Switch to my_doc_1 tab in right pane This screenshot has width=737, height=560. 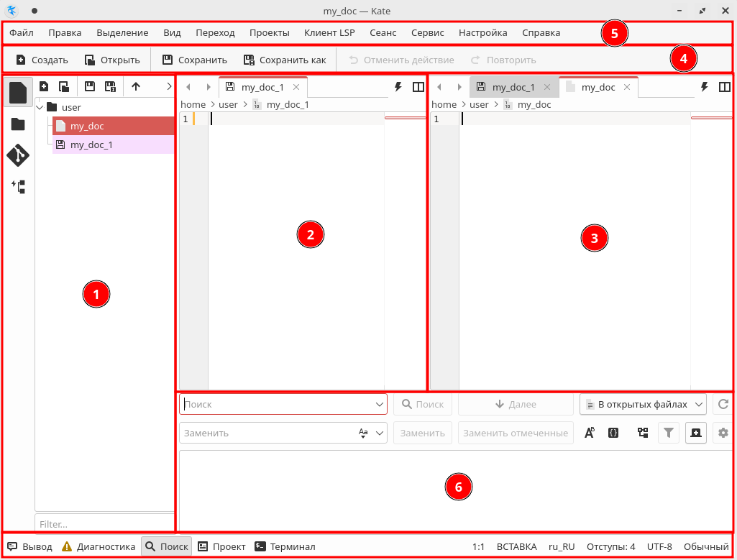coord(513,87)
